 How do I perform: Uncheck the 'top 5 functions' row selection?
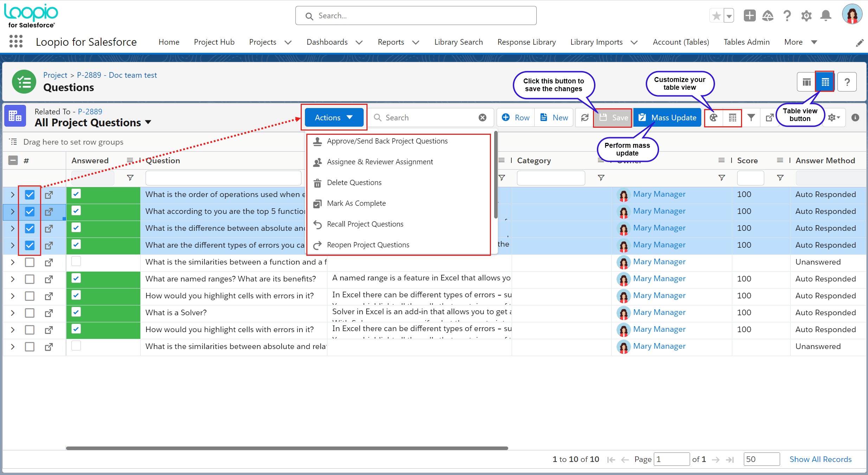(x=30, y=211)
